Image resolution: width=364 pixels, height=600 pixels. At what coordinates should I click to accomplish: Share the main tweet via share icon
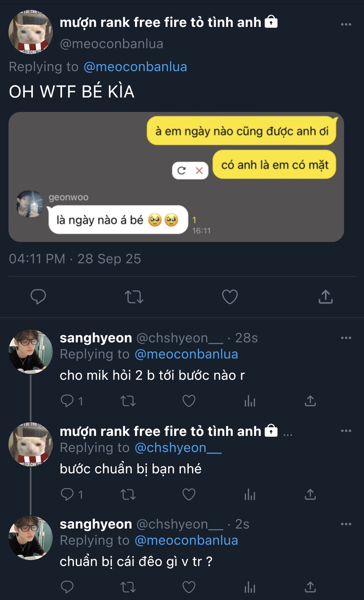click(x=326, y=297)
